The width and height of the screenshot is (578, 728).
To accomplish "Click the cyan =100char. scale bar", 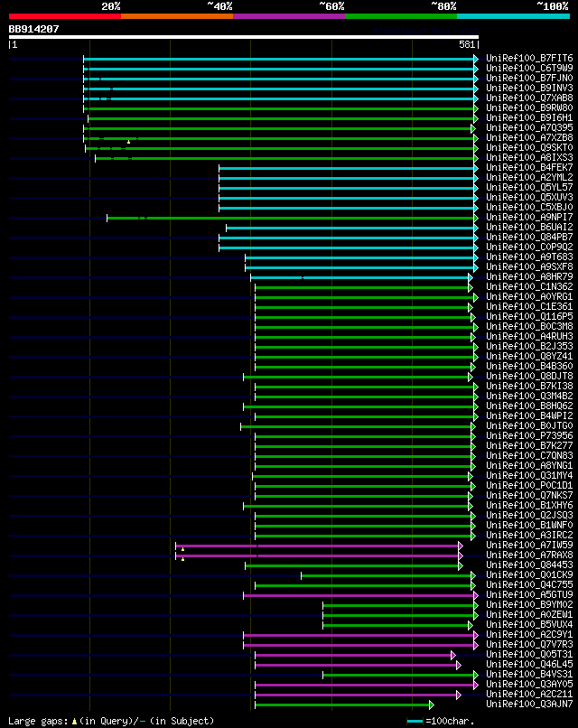I will coord(415,722).
